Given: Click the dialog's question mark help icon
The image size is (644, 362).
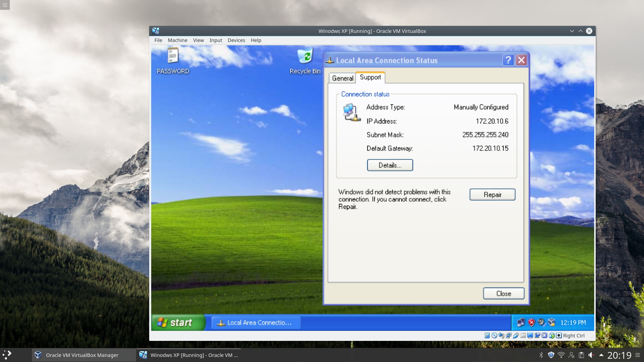Looking at the screenshot, I should (x=508, y=60).
